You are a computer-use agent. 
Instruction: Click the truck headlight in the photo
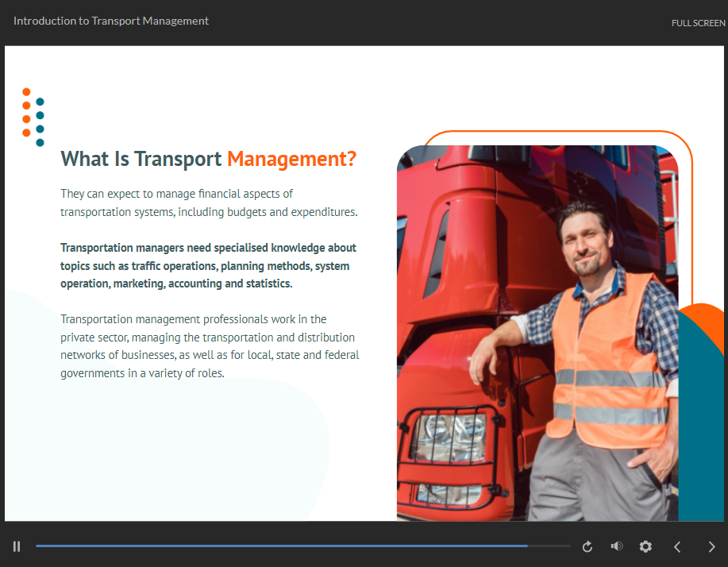446,437
